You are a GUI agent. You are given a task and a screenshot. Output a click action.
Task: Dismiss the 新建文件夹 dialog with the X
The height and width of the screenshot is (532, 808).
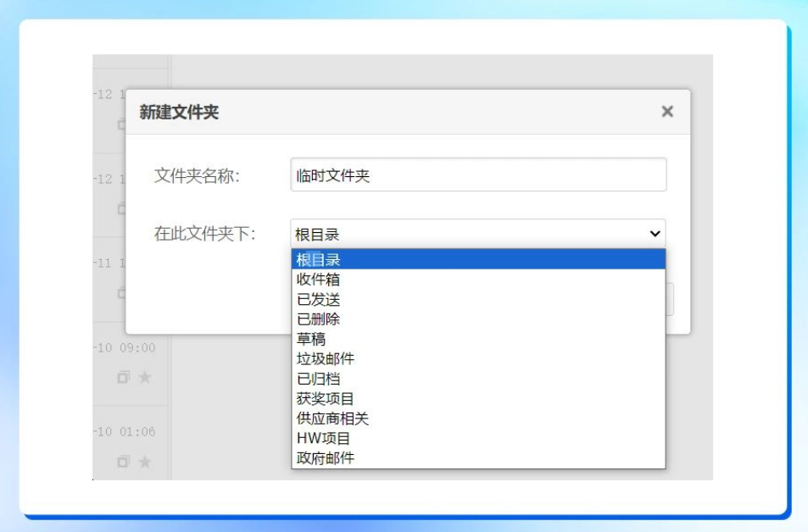669,111
